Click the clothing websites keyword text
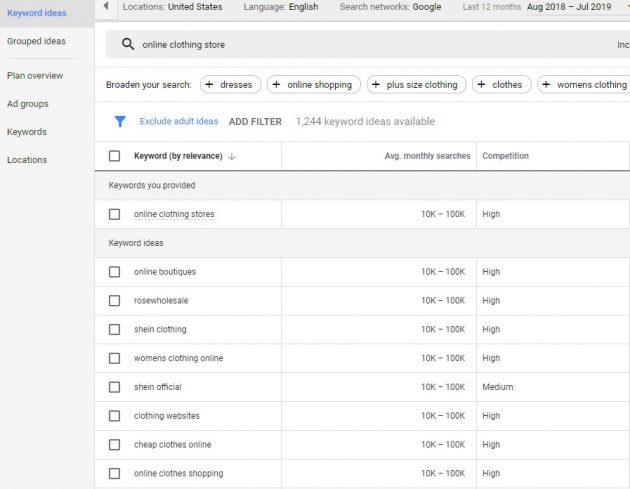Screen dimensions: 630x489 (x=167, y=416)
